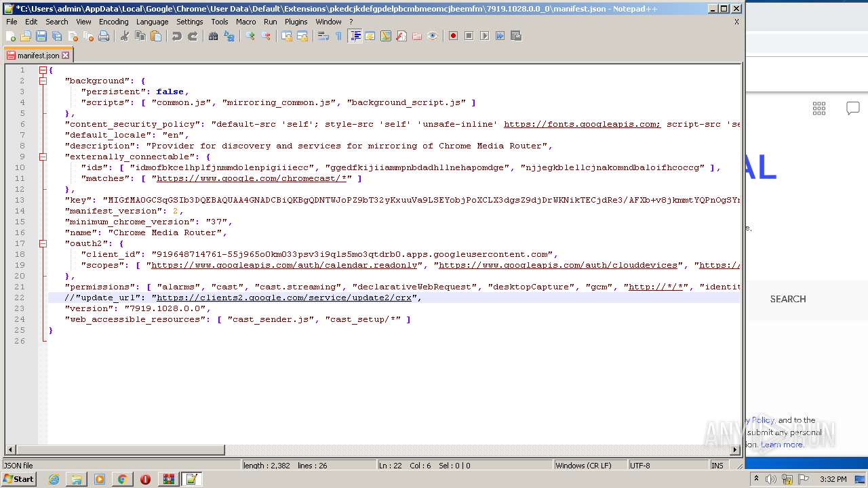Close the current document via the toolbar
This screenshot has height=488, width=868.
73,36
